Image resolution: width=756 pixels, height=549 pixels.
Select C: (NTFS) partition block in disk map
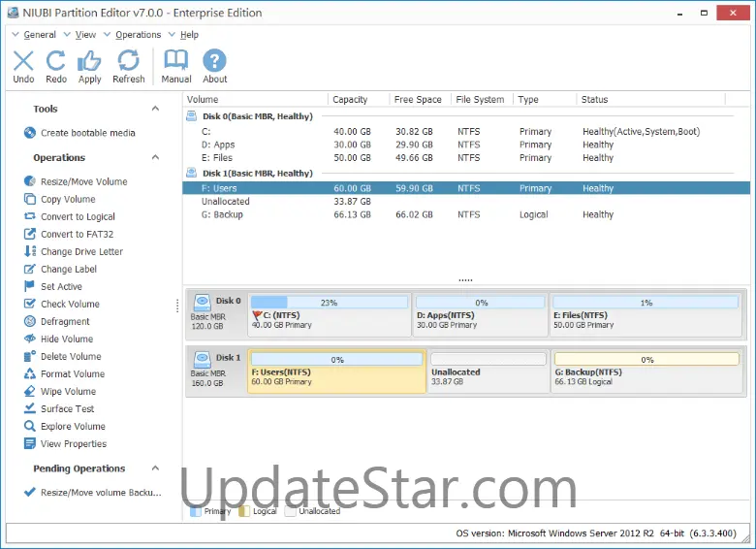[330, 314]
